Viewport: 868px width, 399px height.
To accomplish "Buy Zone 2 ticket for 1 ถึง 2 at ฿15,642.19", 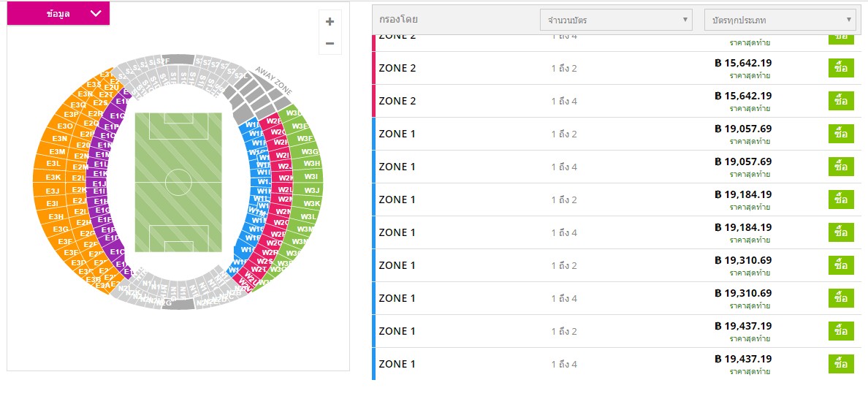I will [840, 68].
